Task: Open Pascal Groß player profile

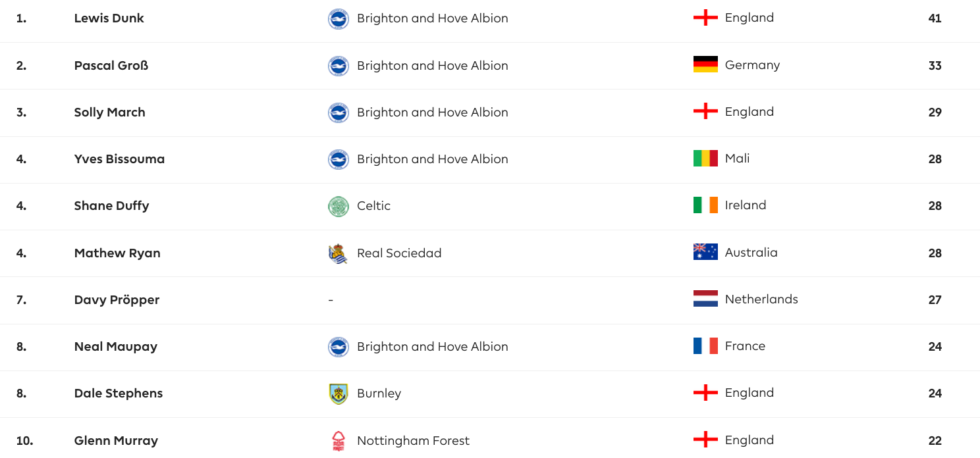Action: coord(111,65)
